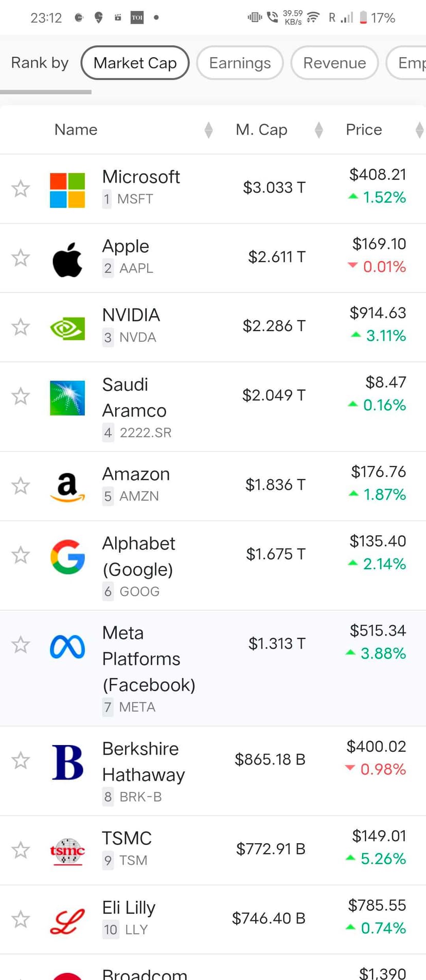Open the Berkshire Hathaway company link
This screenshot has width=426, height=980.
(x=143, y=761)
